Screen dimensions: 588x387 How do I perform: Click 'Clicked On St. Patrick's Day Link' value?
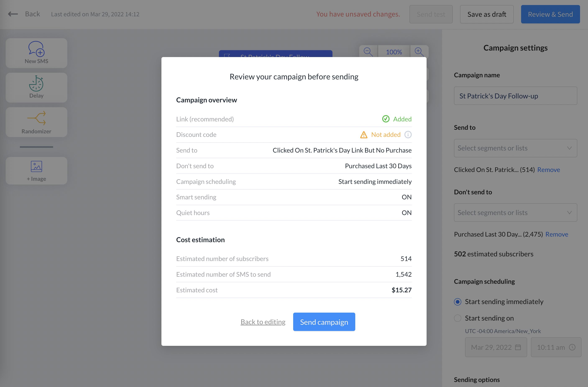342,150
